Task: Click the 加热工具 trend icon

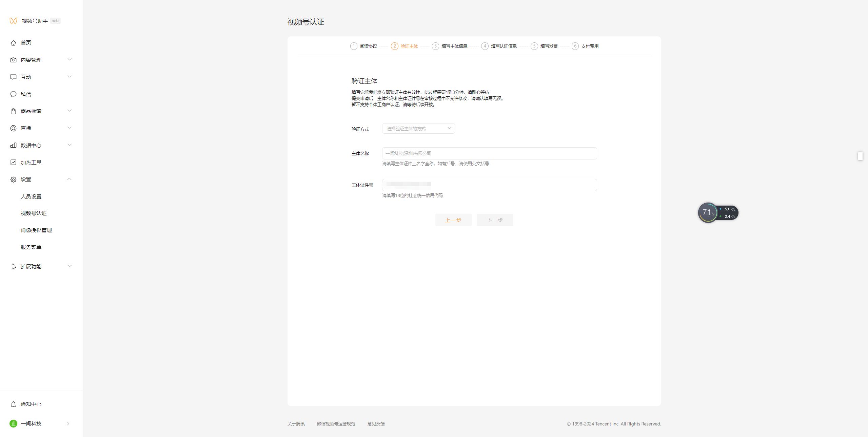Action: click(13, 163)
